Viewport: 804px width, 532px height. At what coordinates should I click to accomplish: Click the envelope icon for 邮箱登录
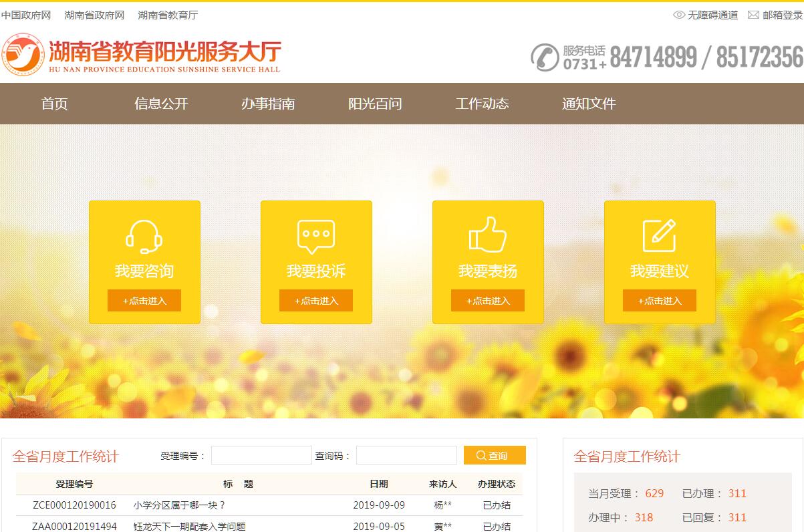[x=753, y=15]
